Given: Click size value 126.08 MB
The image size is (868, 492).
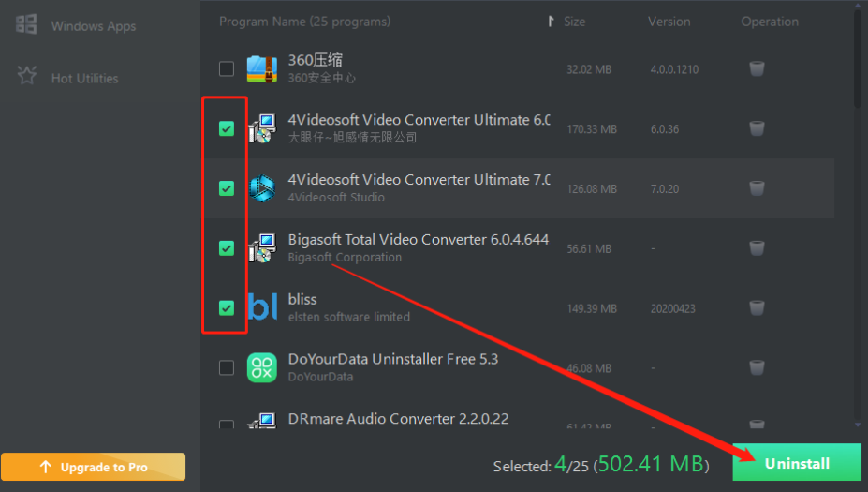Looking at the screenshot, I should [x=592, y=189].
